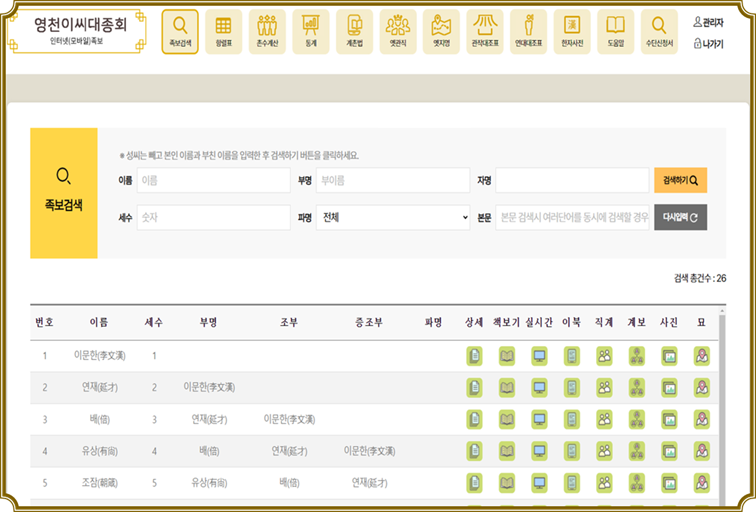The height and width of the screenshot is (512, 756).
Task: Open the 통계 chart icon
Action: [x=310, y=31]
